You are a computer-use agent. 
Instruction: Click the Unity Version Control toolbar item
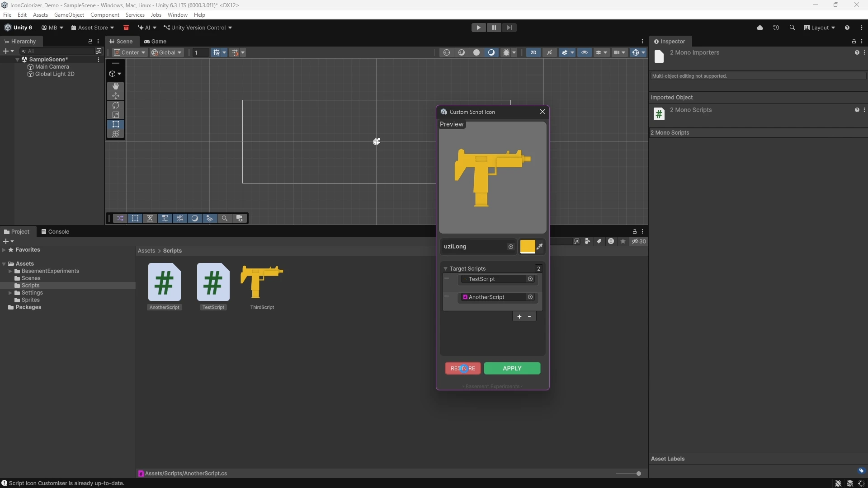198,28
